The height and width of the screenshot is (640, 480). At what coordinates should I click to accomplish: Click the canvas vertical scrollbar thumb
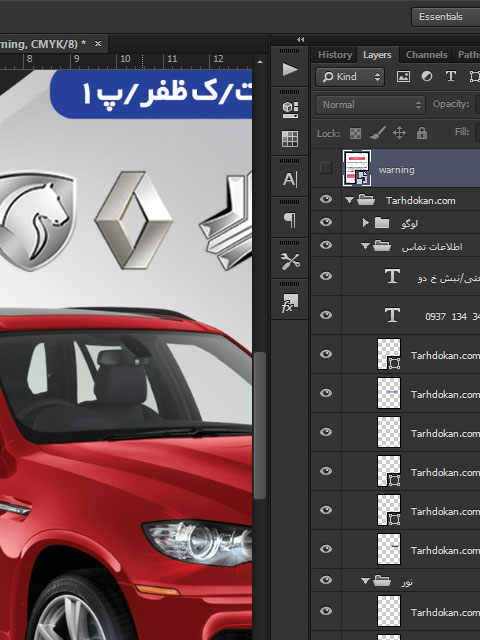click(260, 426)
